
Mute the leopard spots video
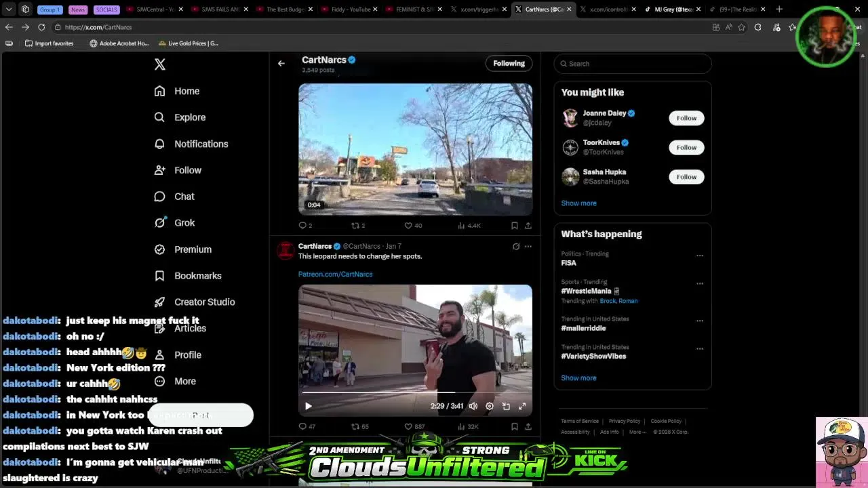tap(473, 406)
